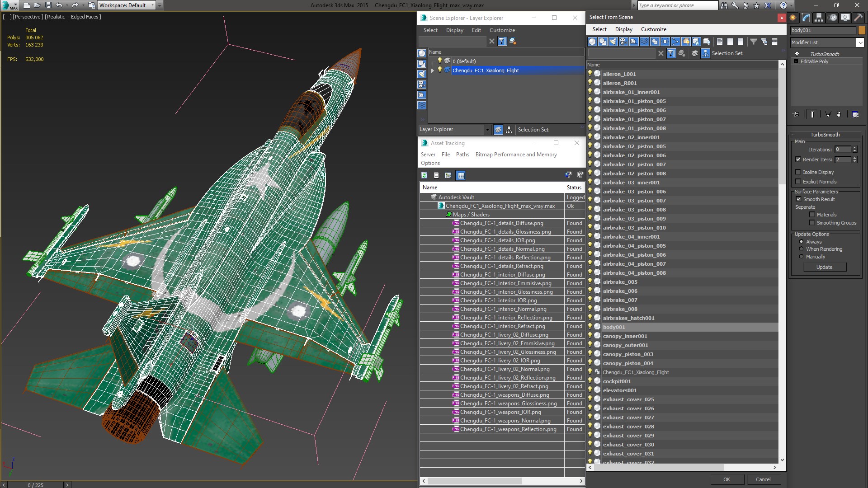The image size is (868, 488).
Task: Open Paths menu in Asset Tracking
Action: click(x=462, y=155)
